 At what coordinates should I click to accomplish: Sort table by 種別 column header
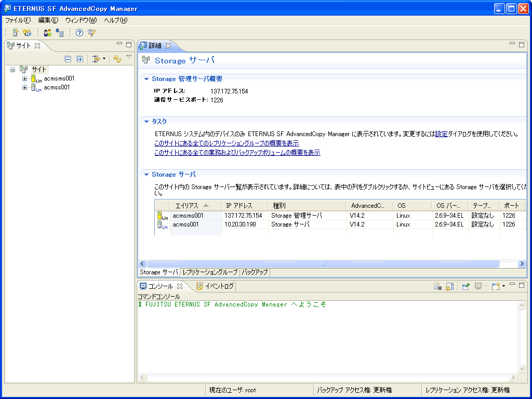coord(307,206)
